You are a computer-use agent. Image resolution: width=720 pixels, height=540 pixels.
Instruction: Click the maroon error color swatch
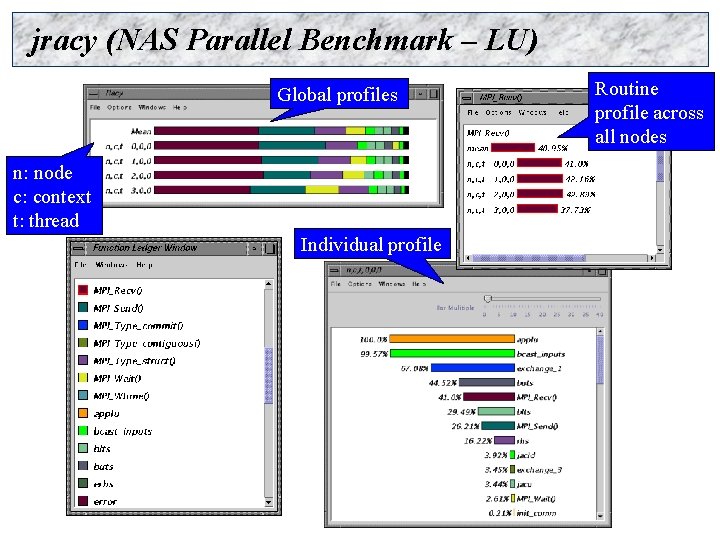point(83,501)
